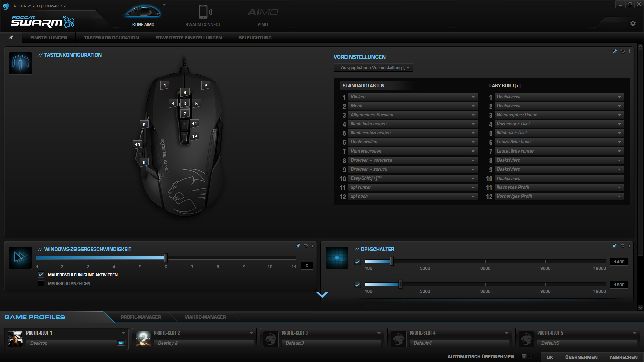Open the settings gear icon

pos(633,23)
